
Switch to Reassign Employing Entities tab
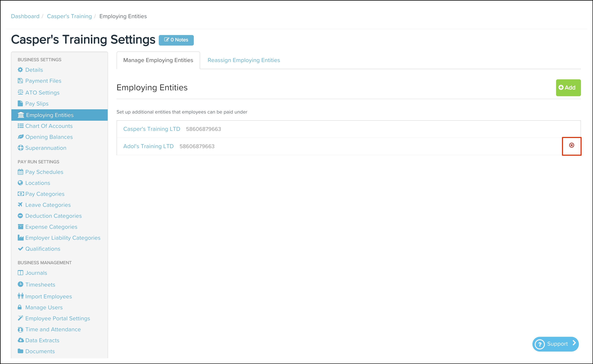point(243,60)
